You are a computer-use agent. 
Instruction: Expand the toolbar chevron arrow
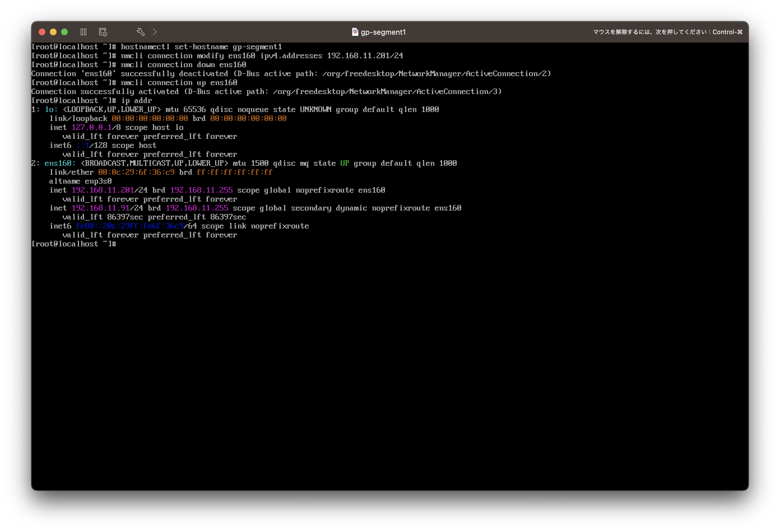(x=155, y=32)
